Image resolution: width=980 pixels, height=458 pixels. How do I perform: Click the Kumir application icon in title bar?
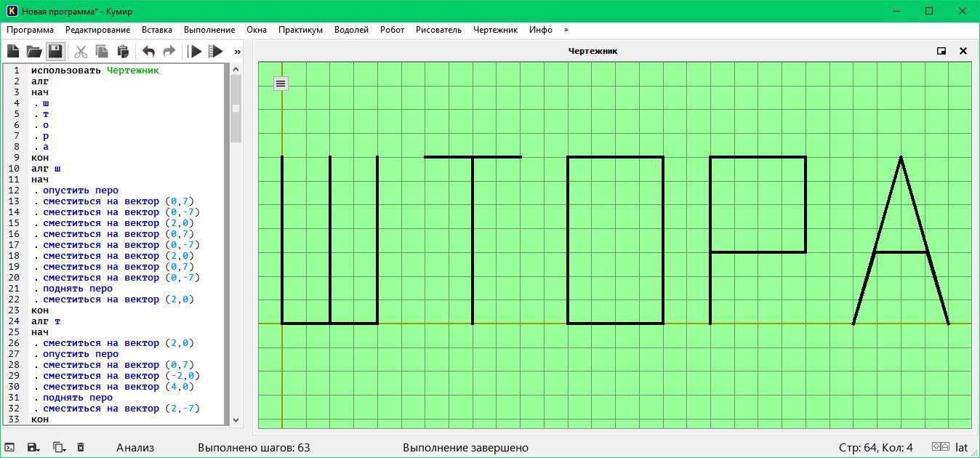pos(12,11)
